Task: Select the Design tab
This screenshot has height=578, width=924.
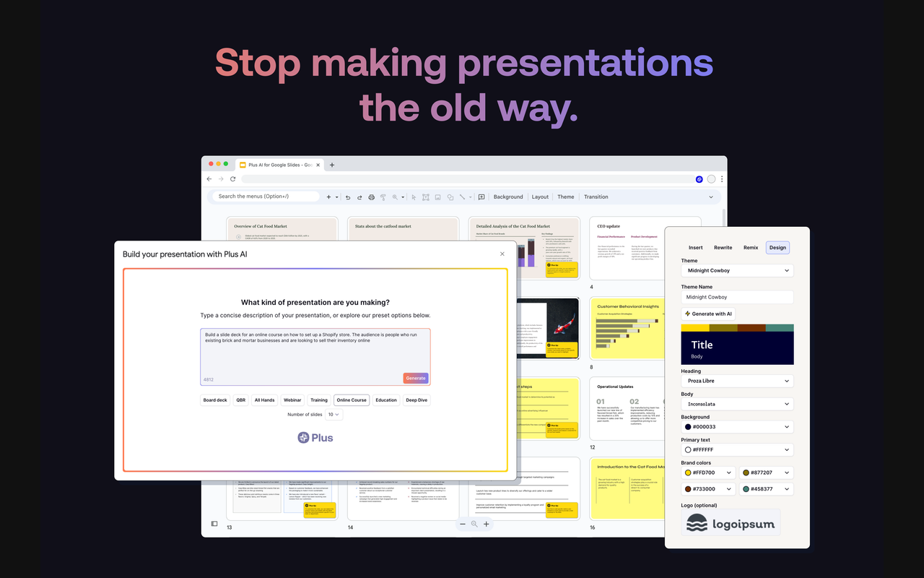Action: click(777, 247)
